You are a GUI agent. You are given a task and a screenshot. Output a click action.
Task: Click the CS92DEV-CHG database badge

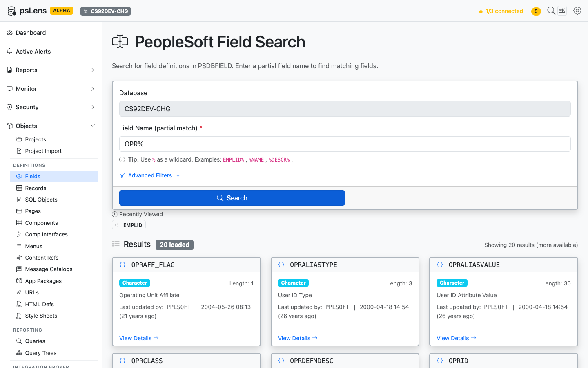(105, 11)
